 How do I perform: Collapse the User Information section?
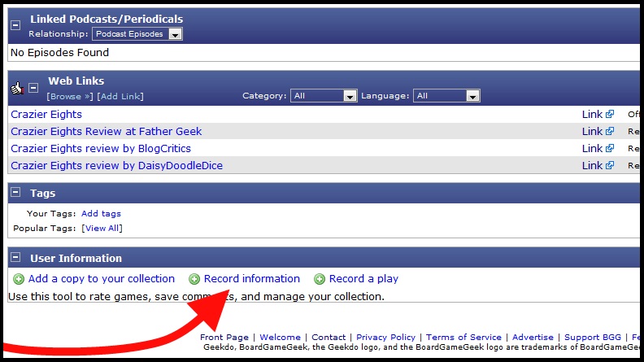(15, 258)
